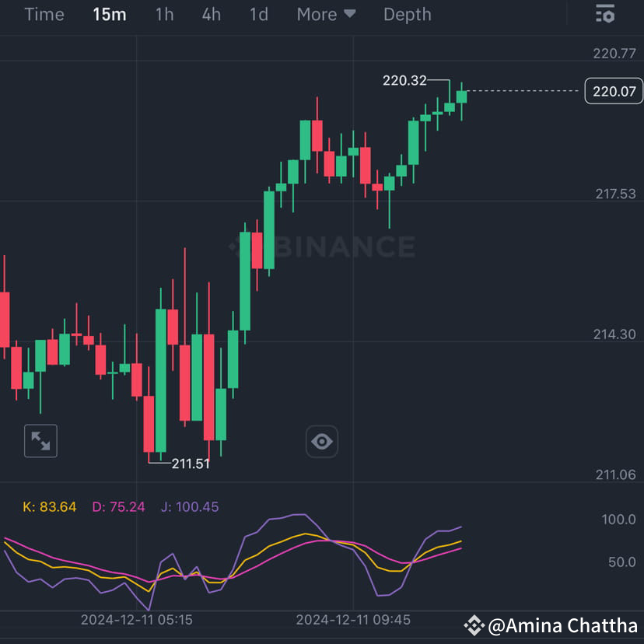Viewport: 644px width, 644px height.
Task: Open the Depth view
Action: click(x=407, y=14)
